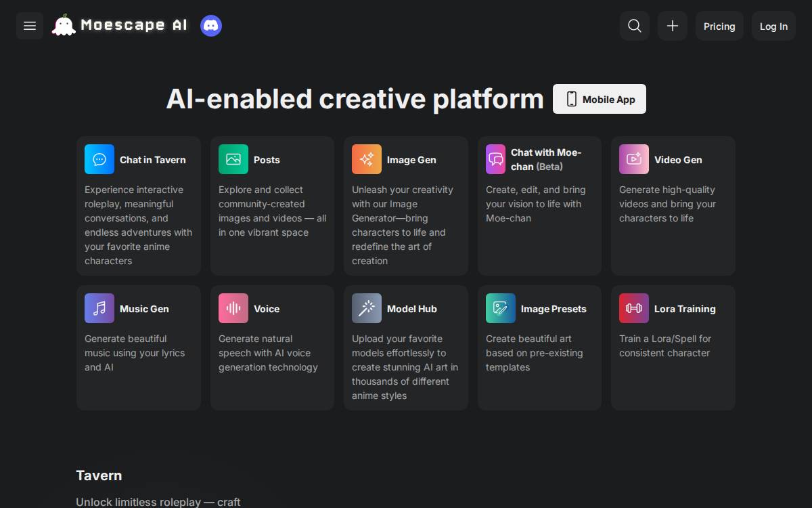The image size is (812, 508).
Task: Click the Posts picture icon
Action: (x=233, y=159)
